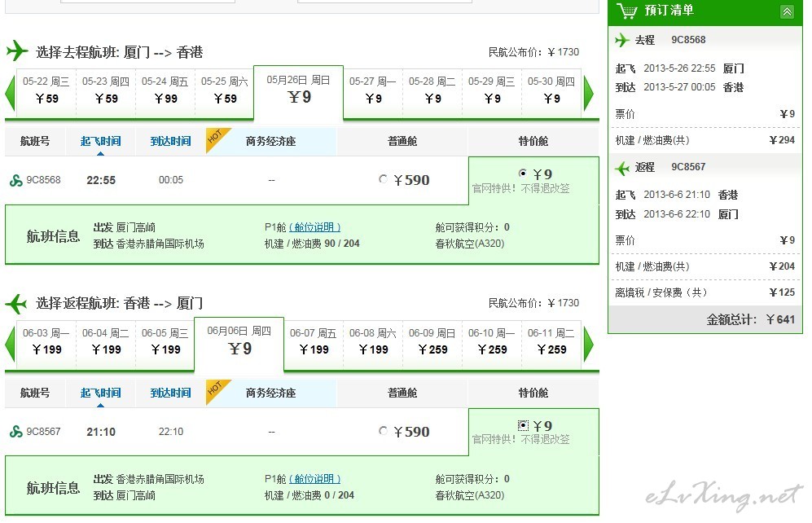Show later return dates with right green arrow
The image size is (812, 523).
point(588,345)
